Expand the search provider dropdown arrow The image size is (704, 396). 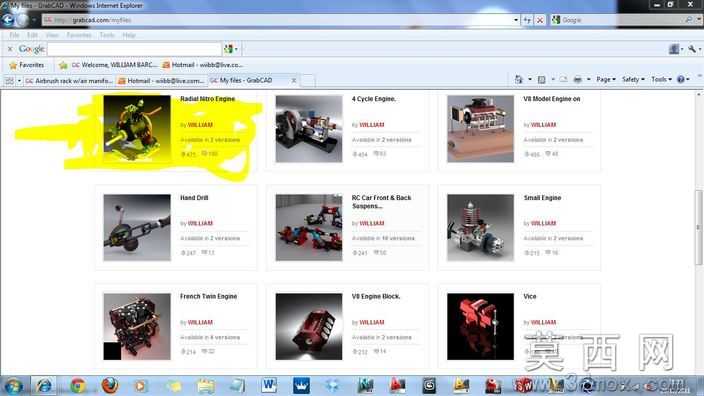(x=698, y=20)
